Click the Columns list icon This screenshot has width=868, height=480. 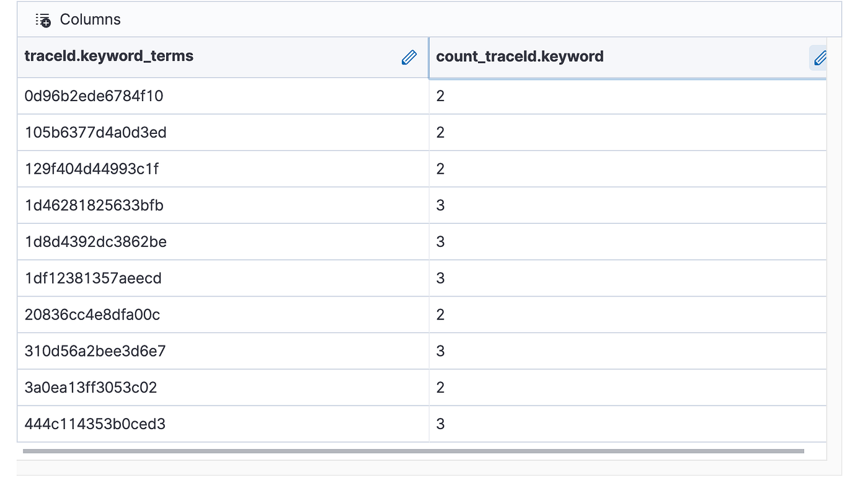[43, 20]
